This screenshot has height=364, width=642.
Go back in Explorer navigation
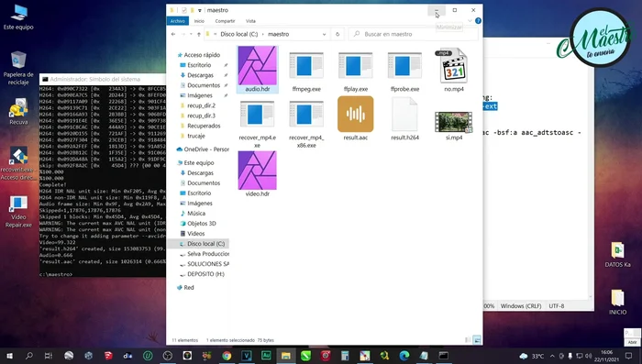[x=173, y=34]
